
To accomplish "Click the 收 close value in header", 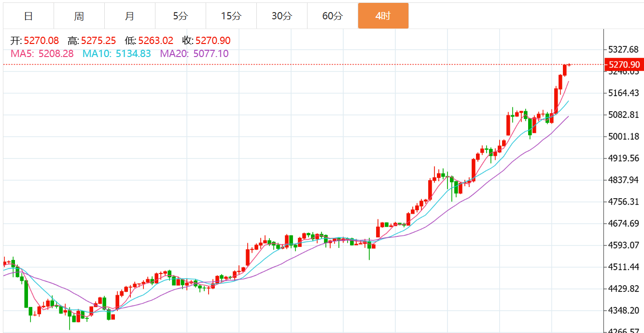I will pos(213,41).
